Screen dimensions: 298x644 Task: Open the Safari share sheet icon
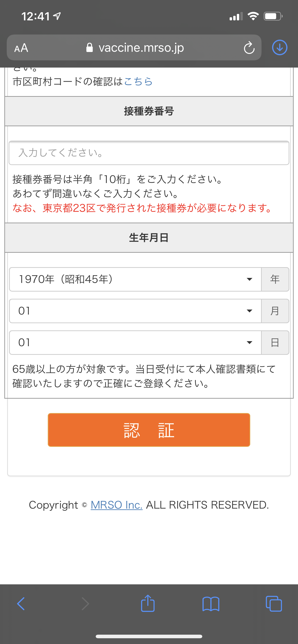point(148,603)
